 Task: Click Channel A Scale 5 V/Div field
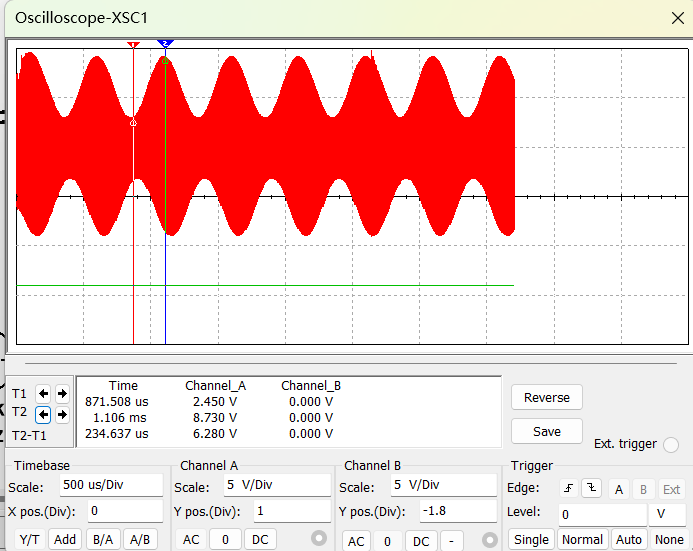(278, 485)
